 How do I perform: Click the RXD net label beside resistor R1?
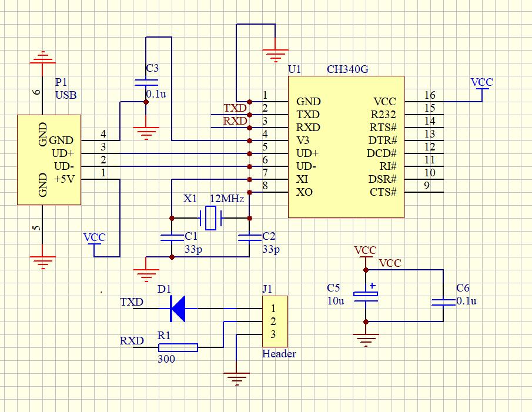pyautogui.click(x=132, y=340)
